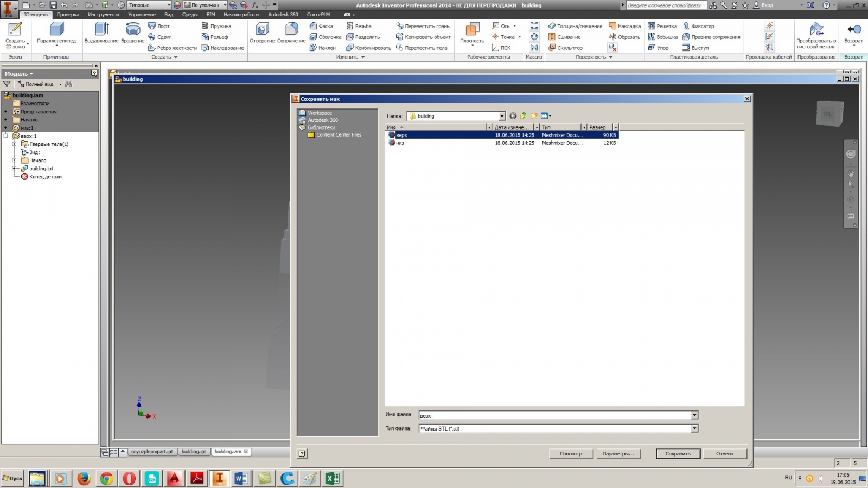Open Google Chrome from the taskbar

coord(106,478)
